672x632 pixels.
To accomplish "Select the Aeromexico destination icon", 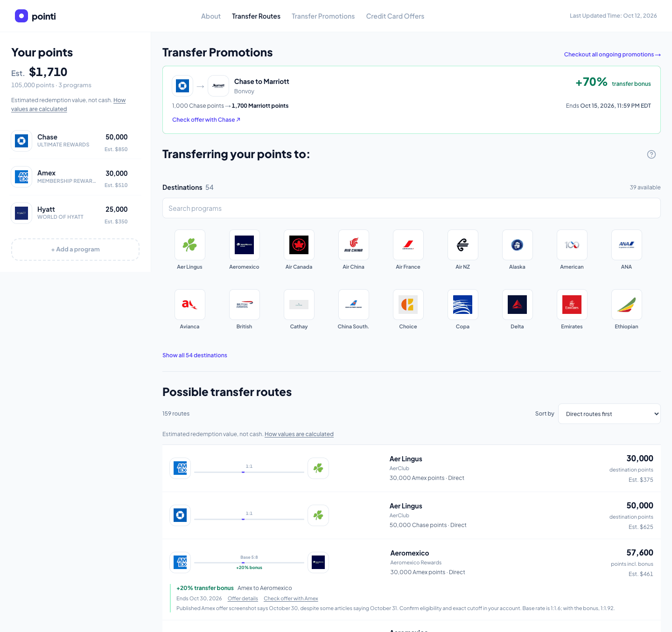I will coord(245,245).
